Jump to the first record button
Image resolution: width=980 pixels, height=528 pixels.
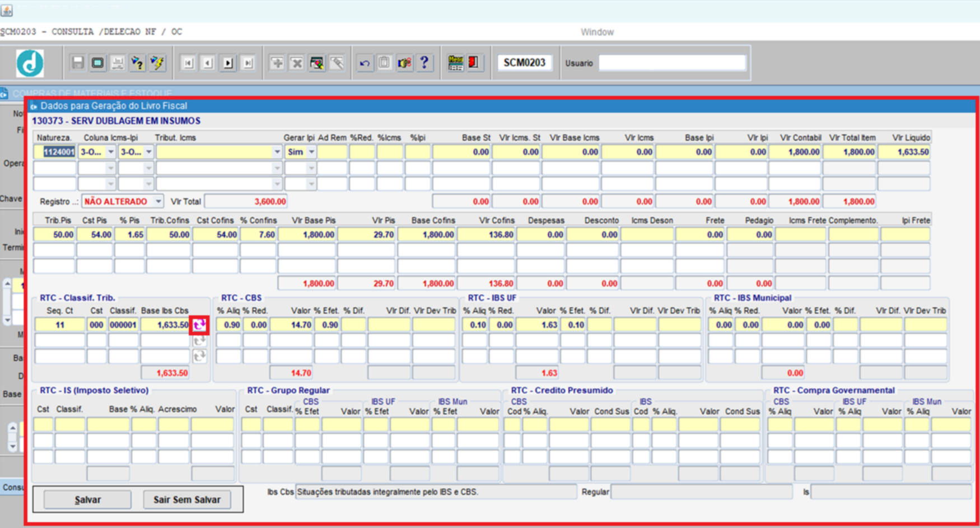(188, 63)
